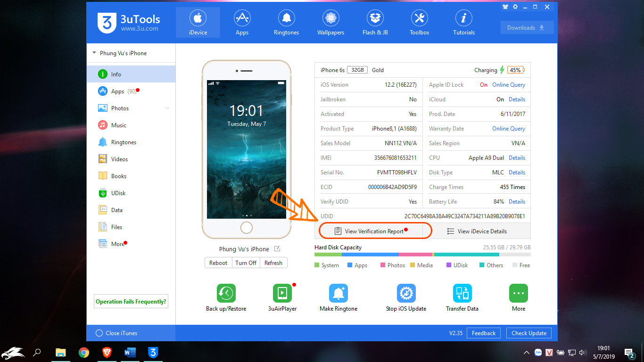Click the Reboot button

coord(218,263)
